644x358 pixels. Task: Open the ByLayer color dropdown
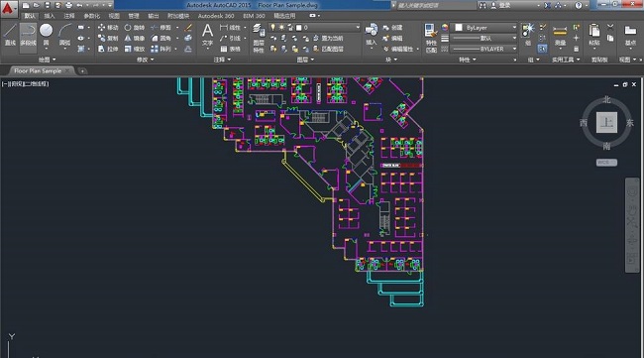pyautogui.click(x=483, y=27)
